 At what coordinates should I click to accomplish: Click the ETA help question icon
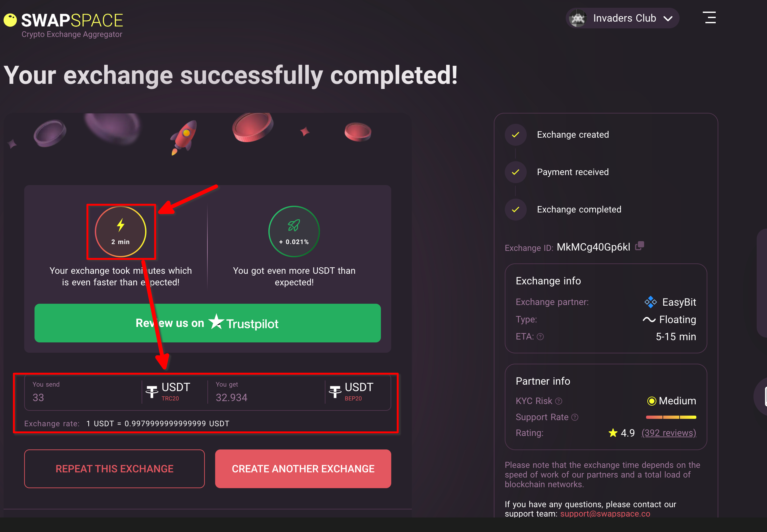pyautogui.click(x=540, y=337)
